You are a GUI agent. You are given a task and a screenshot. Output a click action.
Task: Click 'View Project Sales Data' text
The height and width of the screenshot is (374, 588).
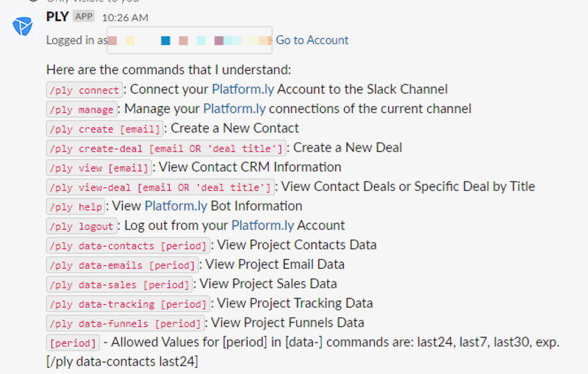pos(268,284)
